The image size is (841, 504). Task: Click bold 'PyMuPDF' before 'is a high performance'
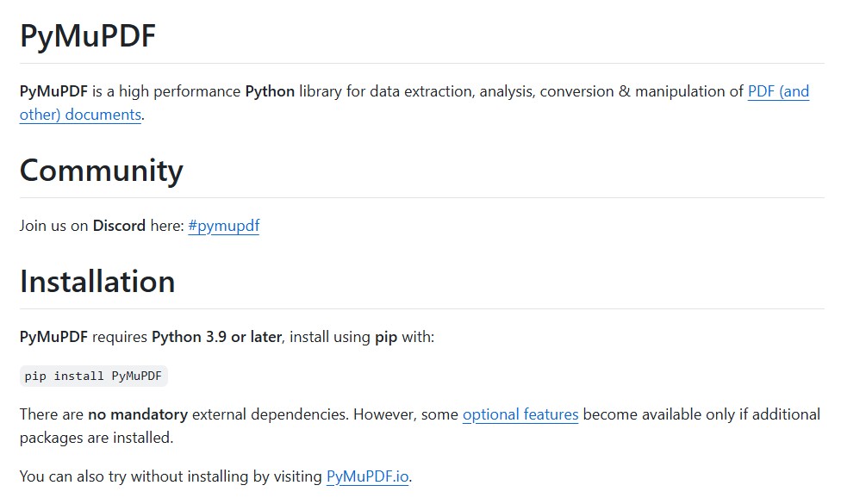[x=53, y=91]
